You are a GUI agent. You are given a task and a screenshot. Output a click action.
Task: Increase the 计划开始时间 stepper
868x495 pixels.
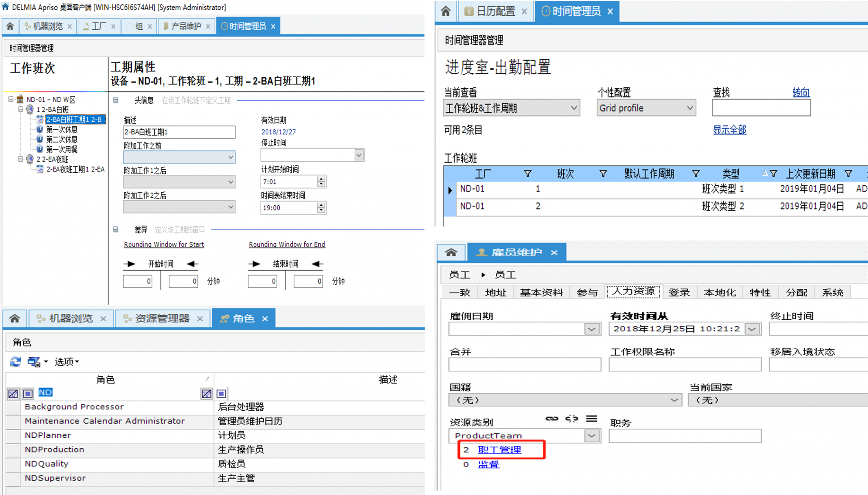click(x=321, y=179)
